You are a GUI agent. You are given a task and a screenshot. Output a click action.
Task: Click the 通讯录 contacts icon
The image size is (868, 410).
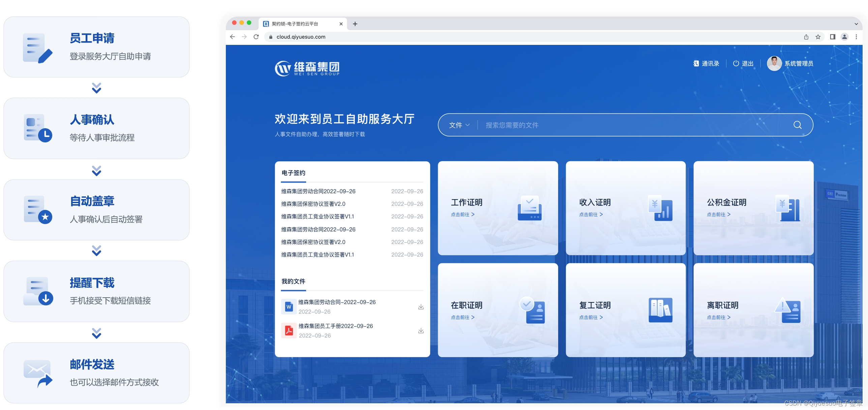click(x=696, y=63)
